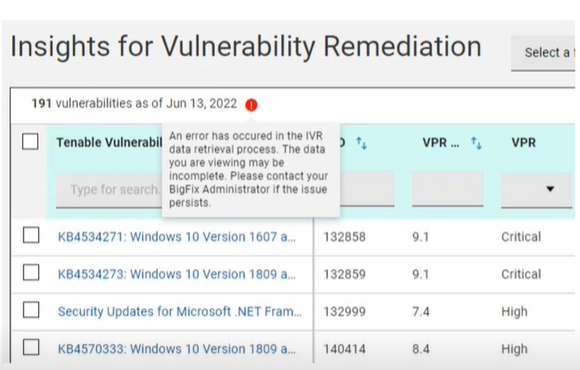Click the Tenable Vulnerability column header

click(x=109, y=142)
